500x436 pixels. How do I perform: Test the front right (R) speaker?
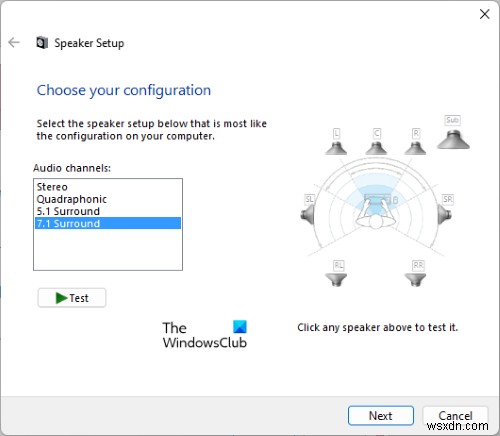click(415, 147)
